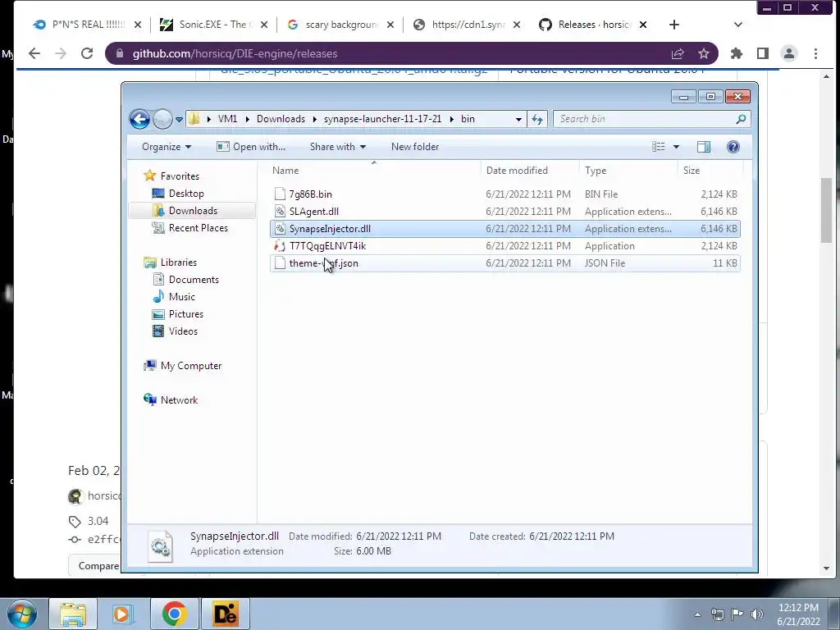The height and width of the screenshot is (630, 840).
Task: Select SynapseInjector.dll file row icon
Action: [x=280, y=229]
